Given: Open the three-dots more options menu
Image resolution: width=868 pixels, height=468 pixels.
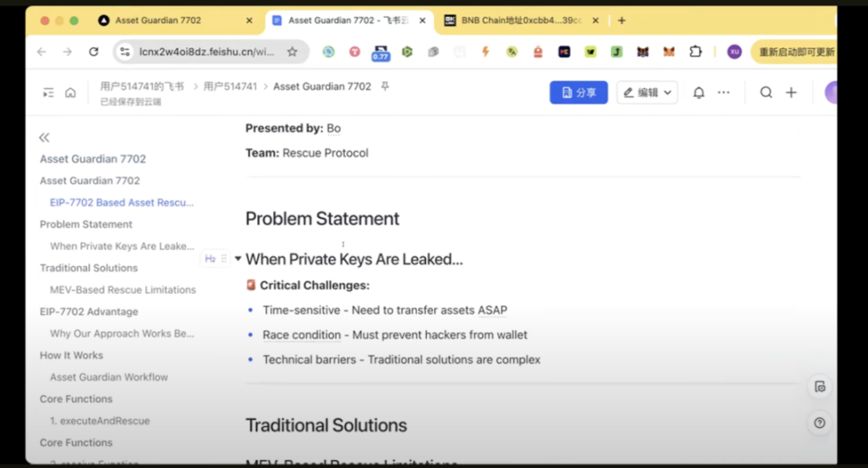Looking at the screenshot, I should [723, 93].
